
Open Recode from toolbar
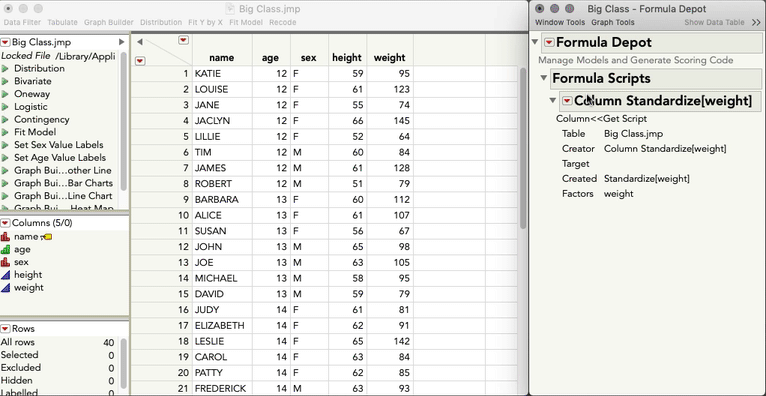click(x=283, y=22)
